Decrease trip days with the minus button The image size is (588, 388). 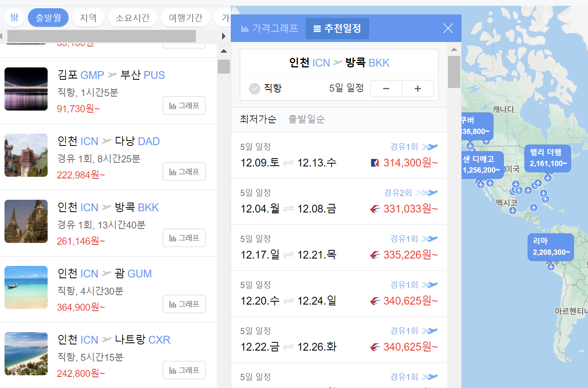386,88
